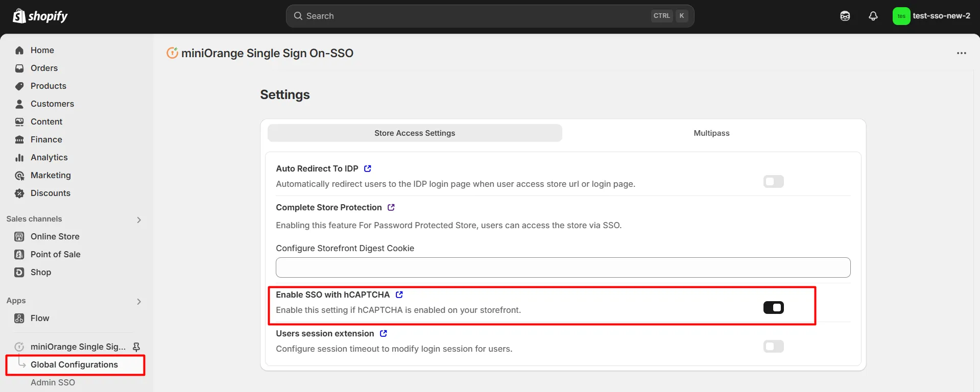Open Enable SSO with hCAPTCHA external link icon

pyautogui.click(x=399, y=295)
